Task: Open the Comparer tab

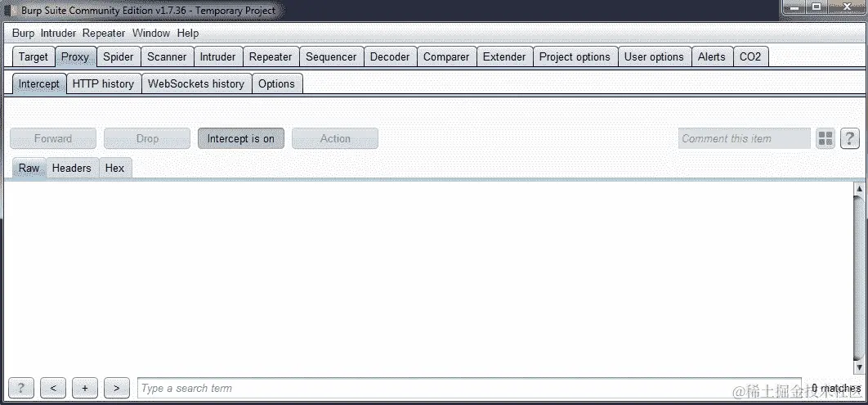Action: point(446,56)
